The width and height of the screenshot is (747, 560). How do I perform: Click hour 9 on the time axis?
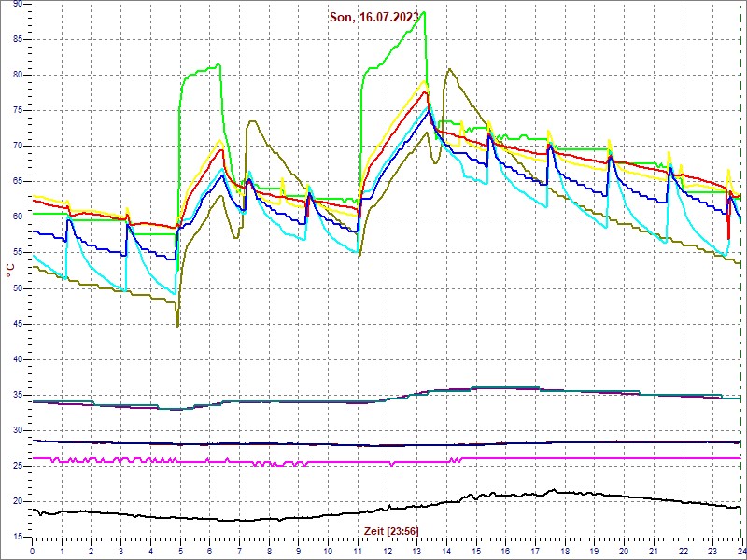(x=298, y=550)
